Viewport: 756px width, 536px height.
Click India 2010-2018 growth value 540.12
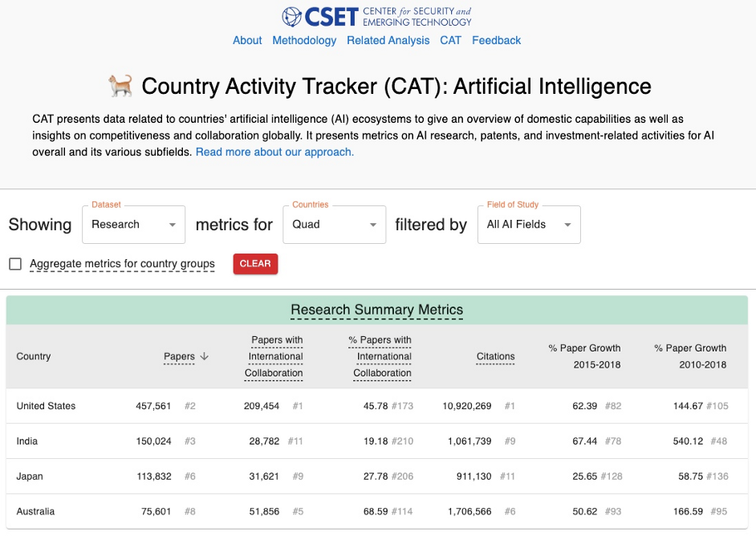pos(688,441)
